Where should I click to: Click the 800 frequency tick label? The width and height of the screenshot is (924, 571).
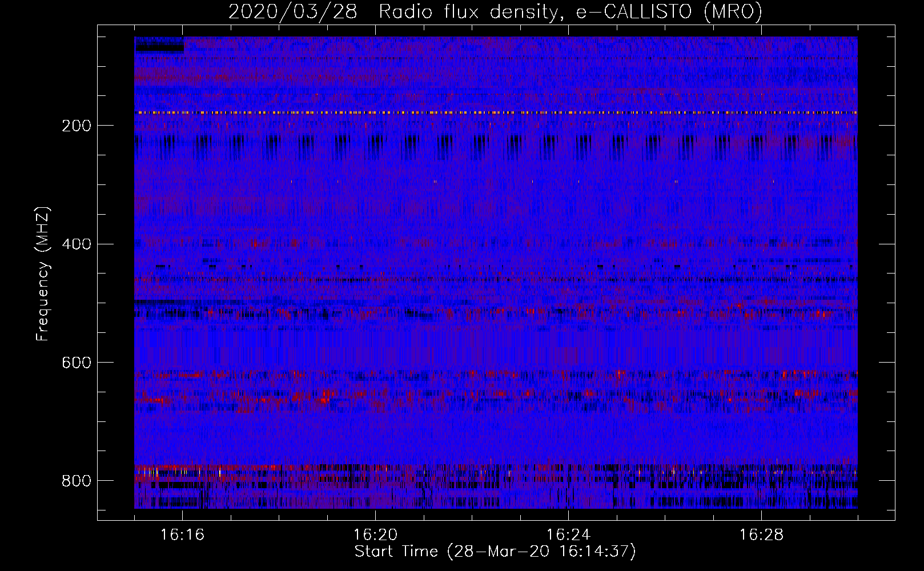click(77, 481)
